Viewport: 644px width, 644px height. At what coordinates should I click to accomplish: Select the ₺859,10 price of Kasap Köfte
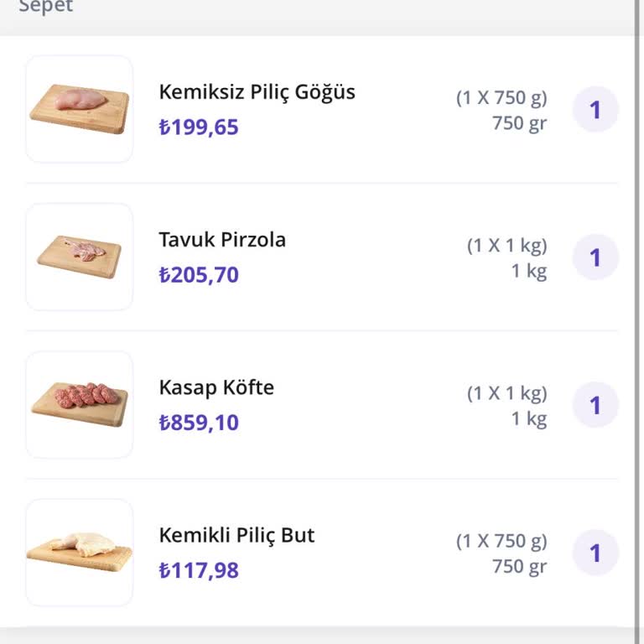199,423
